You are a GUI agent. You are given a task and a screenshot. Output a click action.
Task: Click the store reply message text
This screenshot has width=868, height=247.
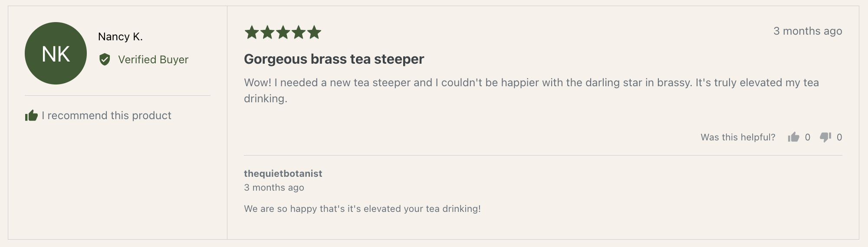[362, 209]
